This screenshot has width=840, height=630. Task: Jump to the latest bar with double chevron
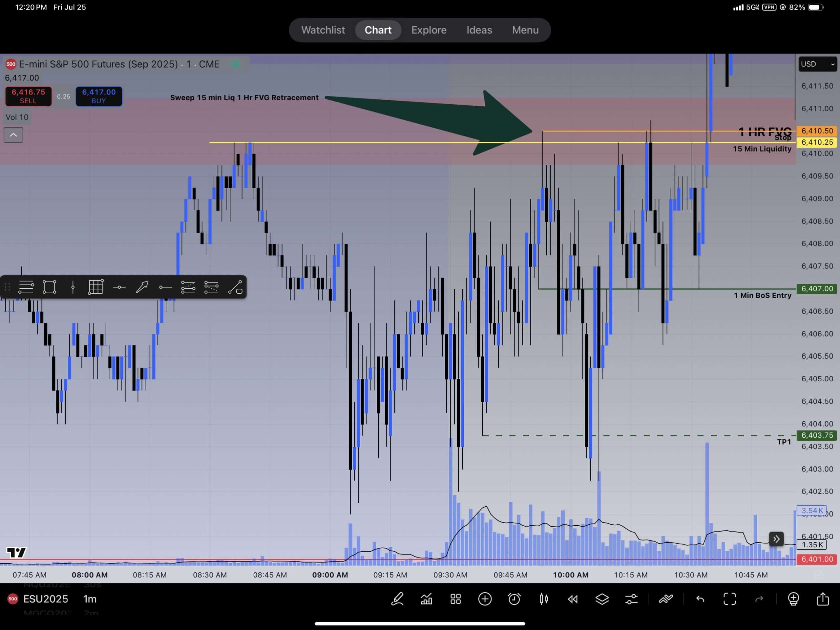click(776, 539)
